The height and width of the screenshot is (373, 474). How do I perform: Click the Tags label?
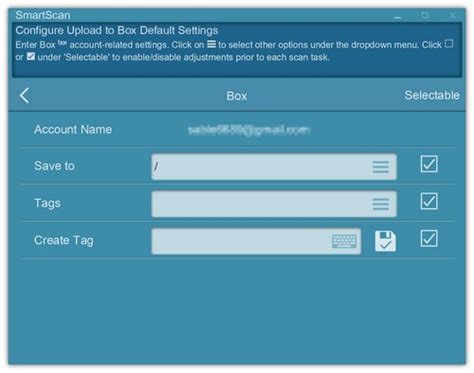[x=47, y=203]
